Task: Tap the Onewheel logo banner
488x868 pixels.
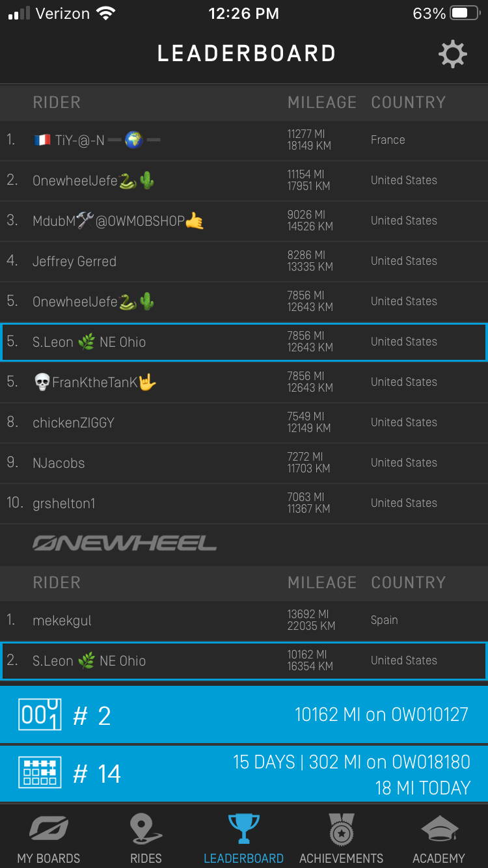Action: click(x=125, y=544)
